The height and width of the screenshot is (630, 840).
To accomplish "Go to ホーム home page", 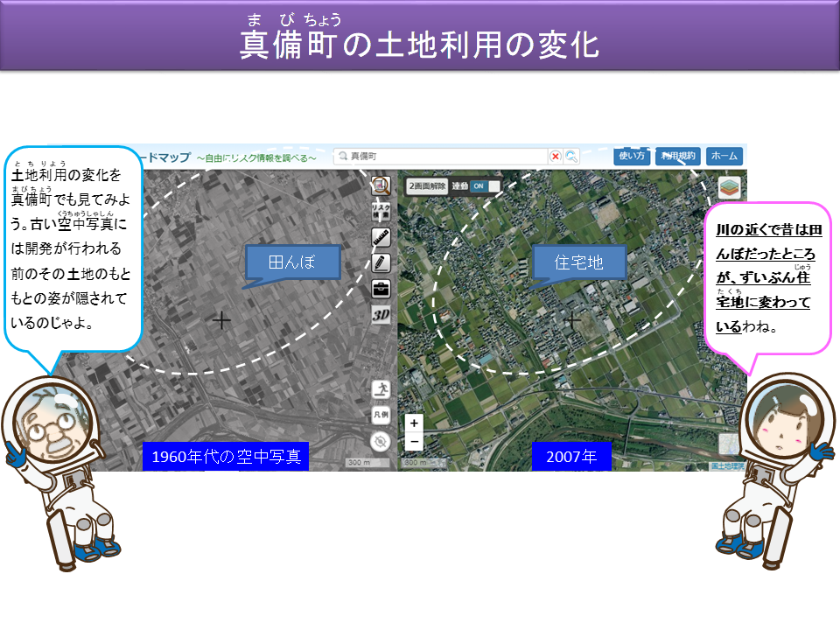I will (724, 156).
